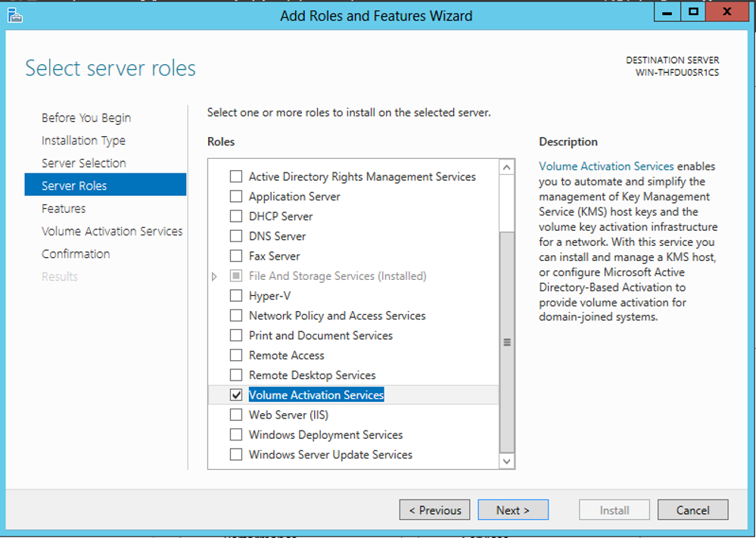Check the DHCP Server role checkbox

(236, 216)
